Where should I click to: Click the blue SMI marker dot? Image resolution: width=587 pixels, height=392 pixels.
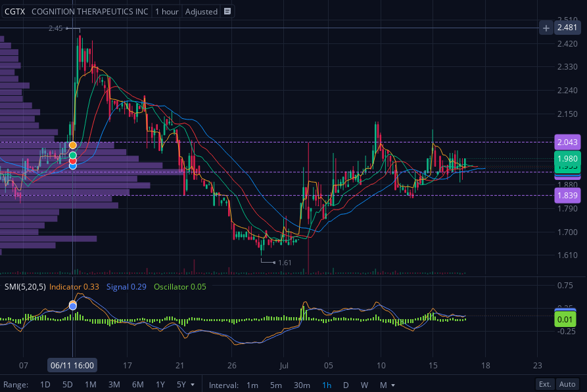(73, 307)
